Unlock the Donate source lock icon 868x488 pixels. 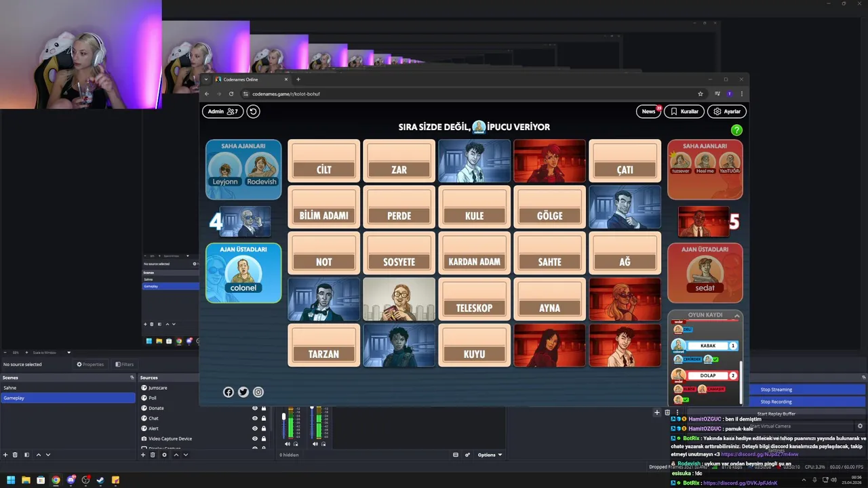click(264, 408)
